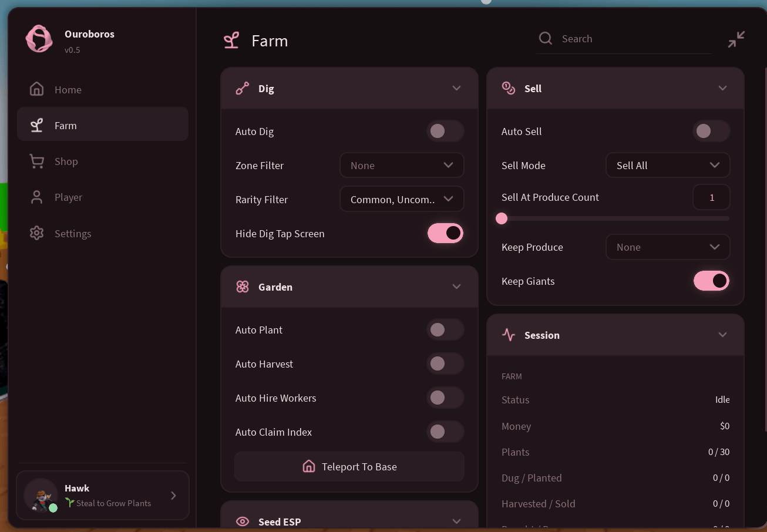Click the Sell At Produce Count number field
This screenshot has width=767, height=532.
[x=712, y=197]
